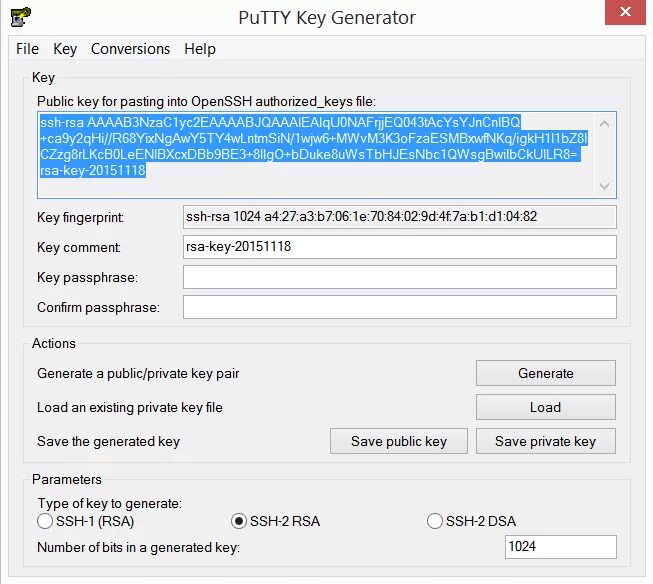Screen dimensions: 653x584
Task: Open the Key menu
Action: point(65,49)
